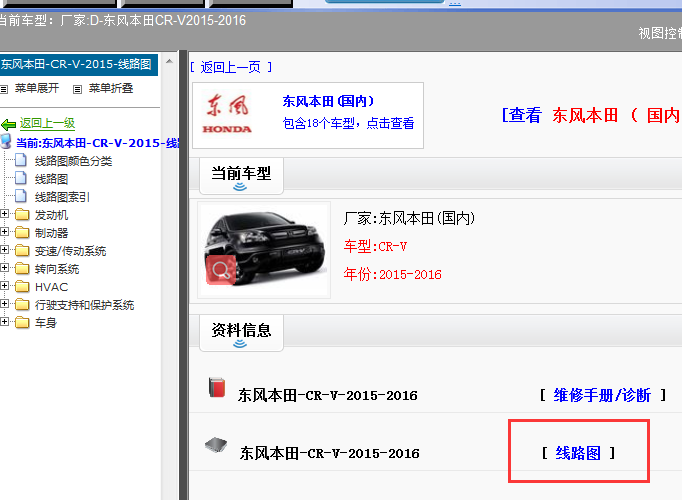Click the gray wiring diagram module icon
The width and height of the screenshot is (682, 500).
[x=216, y=445]
